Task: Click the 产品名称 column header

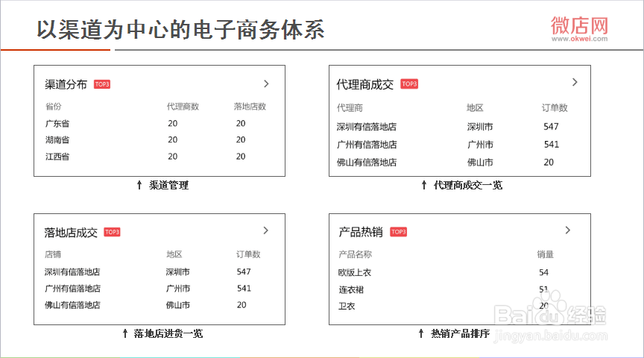Action: 355,254
